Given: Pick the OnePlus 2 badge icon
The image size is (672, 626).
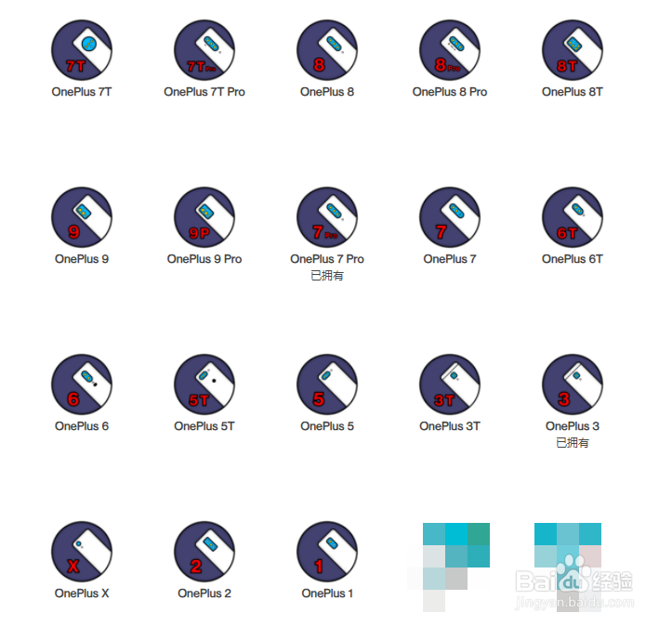Looking at the screenshot, I should pos(204,552).
